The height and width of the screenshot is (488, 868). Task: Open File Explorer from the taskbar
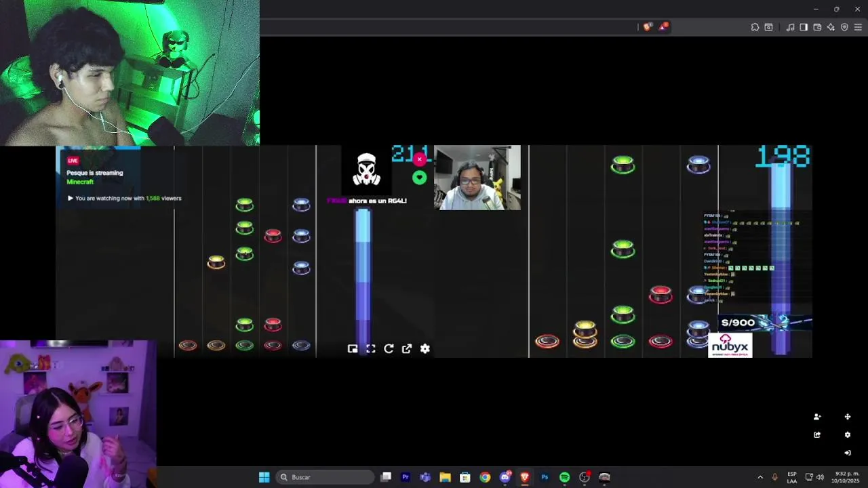point(445,477)
